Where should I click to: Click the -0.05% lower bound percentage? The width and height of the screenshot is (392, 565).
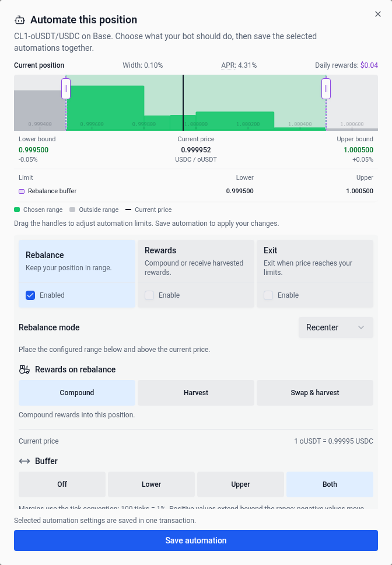[x=28, y=159]
